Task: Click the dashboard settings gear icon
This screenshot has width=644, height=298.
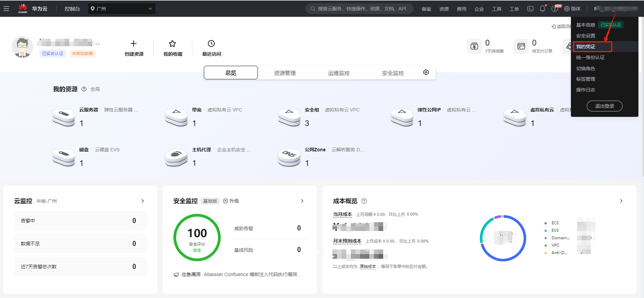Action: tap(426, 72)
